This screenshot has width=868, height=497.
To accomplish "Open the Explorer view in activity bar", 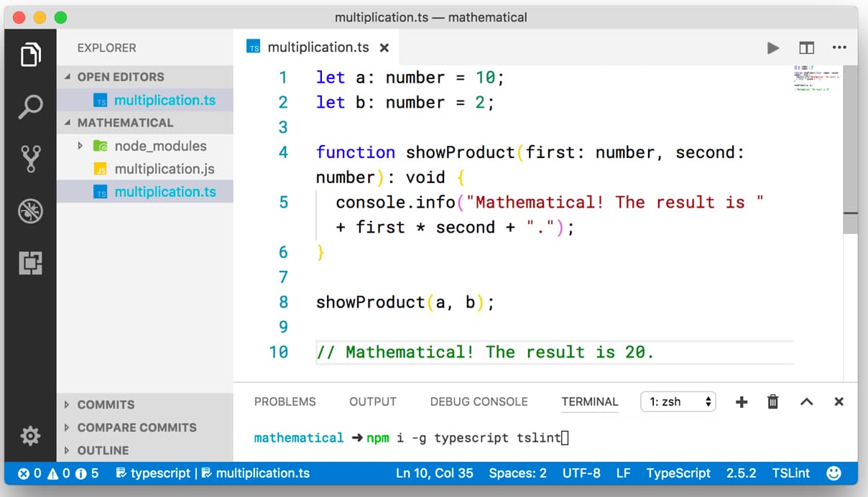I will click(30, 55).
